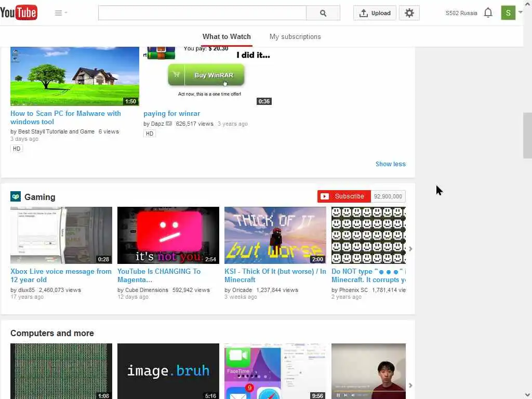This screenshot has width=532, height=399.
Task: Open settings gear button
Action: click(409, 13)
